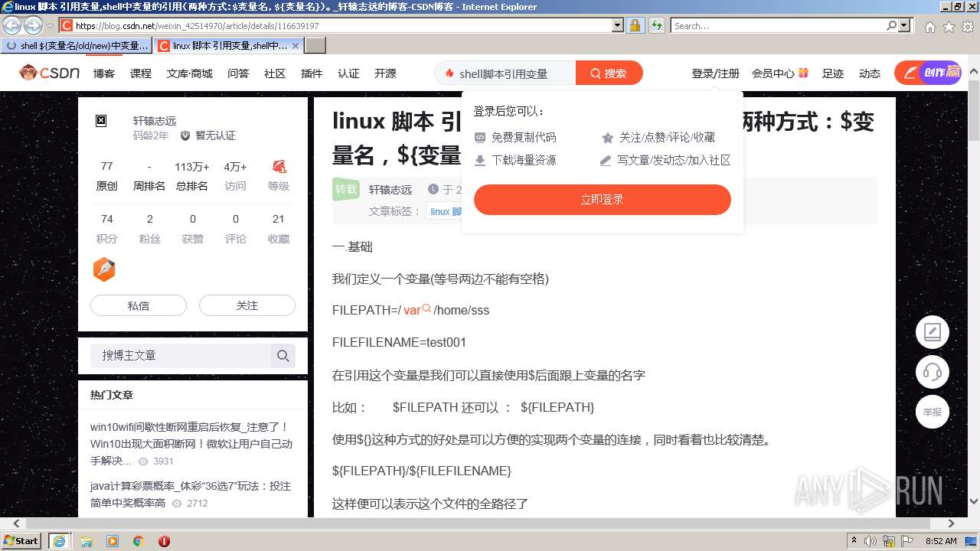980x551 pixels.
Task: Click the floating customer service headset icon
Action: [933, 372]
